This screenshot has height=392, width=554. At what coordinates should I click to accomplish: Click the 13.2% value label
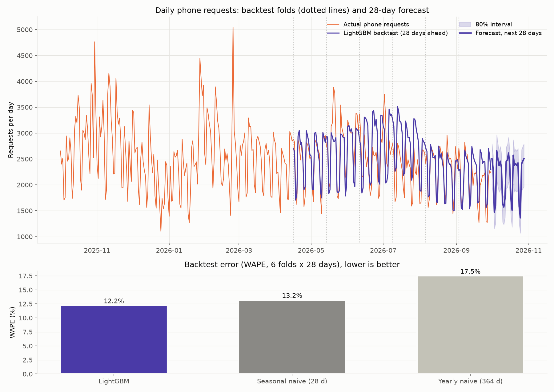click(292, 296)
